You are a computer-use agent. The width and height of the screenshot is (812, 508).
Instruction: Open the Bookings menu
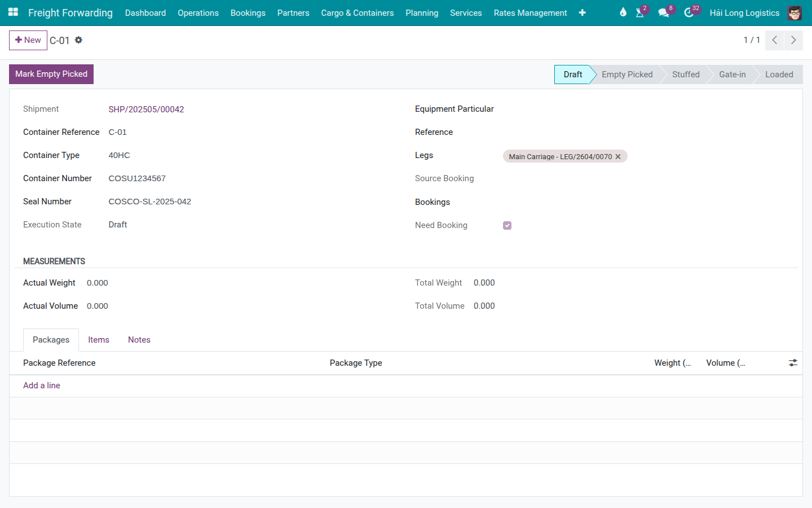coord(248,12)
